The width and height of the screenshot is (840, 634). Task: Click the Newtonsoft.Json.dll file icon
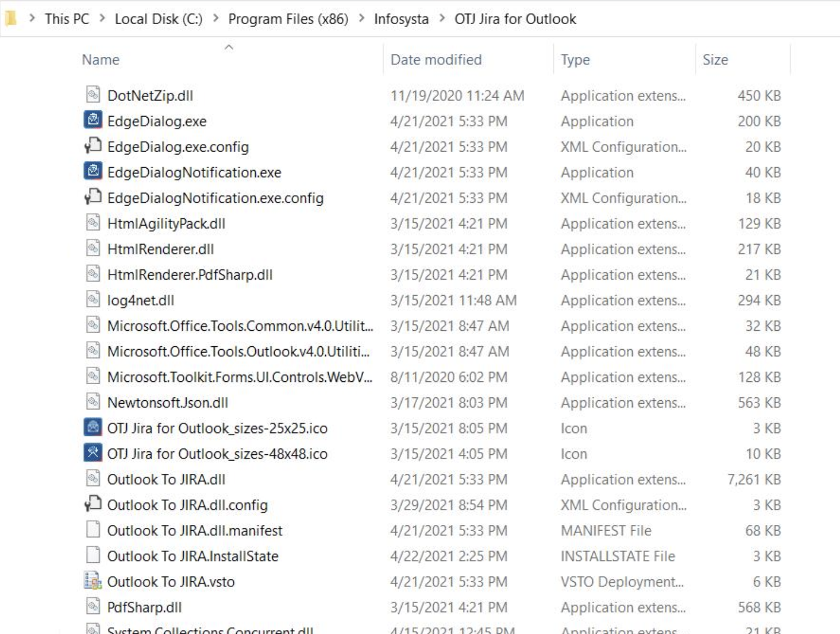pyautogui.click(x=93, y=401)
